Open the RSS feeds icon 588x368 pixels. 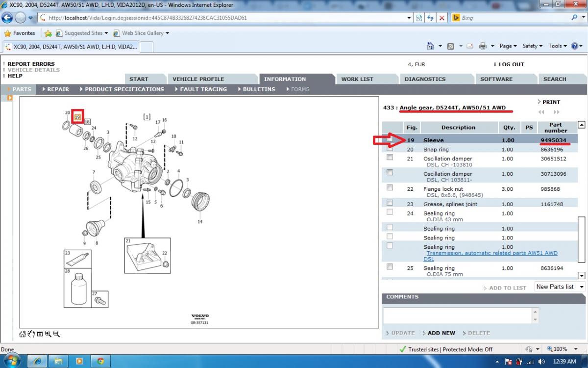click(x=450, y=46)
